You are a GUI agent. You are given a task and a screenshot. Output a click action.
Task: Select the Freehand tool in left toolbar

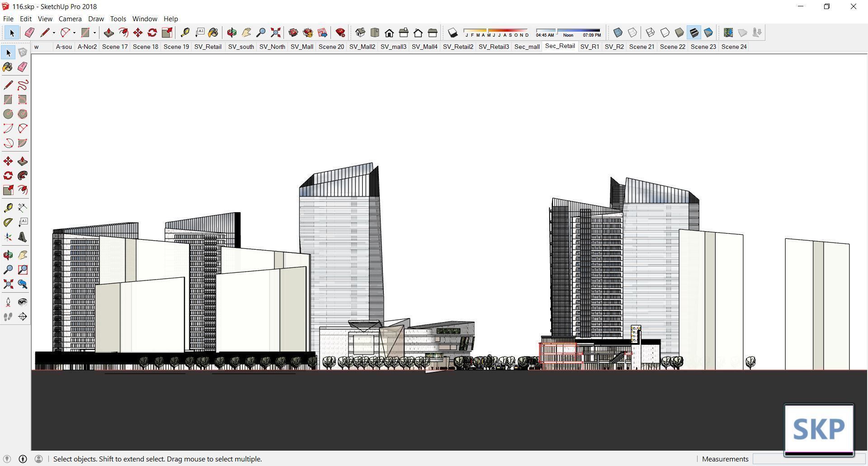23,85
